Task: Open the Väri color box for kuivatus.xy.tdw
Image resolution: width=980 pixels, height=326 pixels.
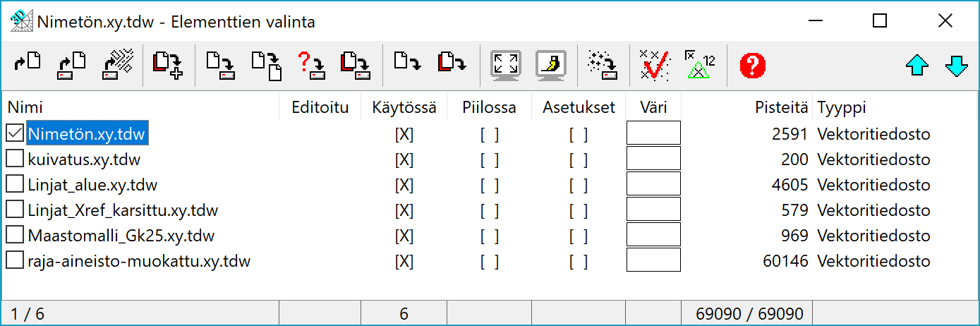Action: [x=653, y=159]
